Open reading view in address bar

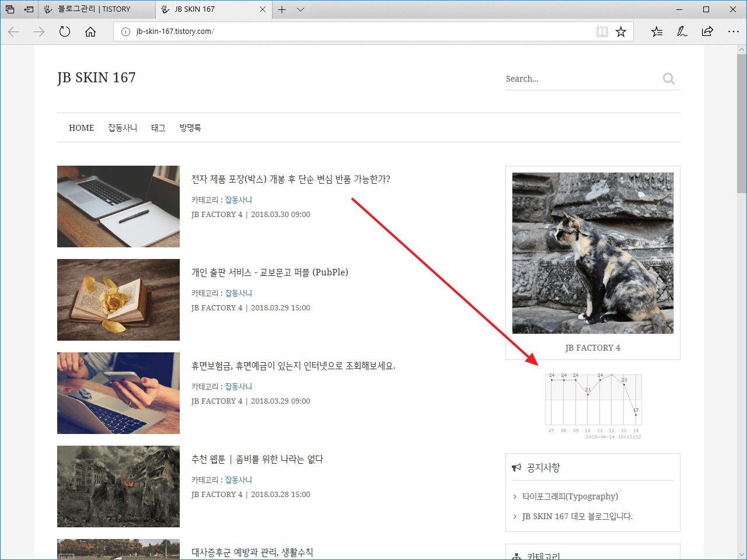[602, 32]
